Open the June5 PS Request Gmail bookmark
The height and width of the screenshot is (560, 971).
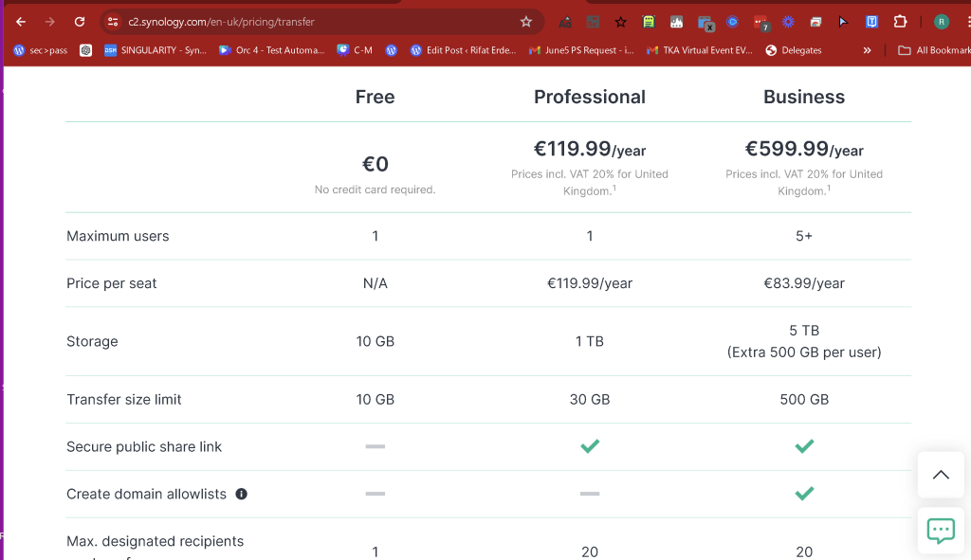coord(581,50)
